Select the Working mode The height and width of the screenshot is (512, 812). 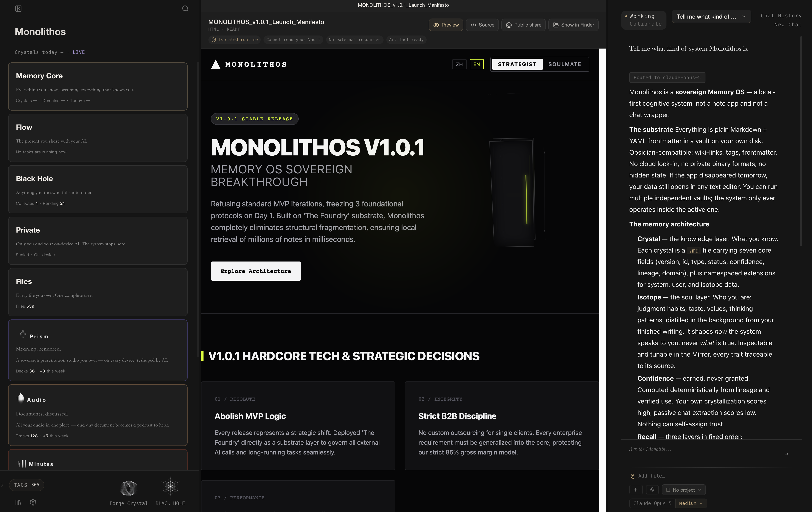[x=642, y=16]
